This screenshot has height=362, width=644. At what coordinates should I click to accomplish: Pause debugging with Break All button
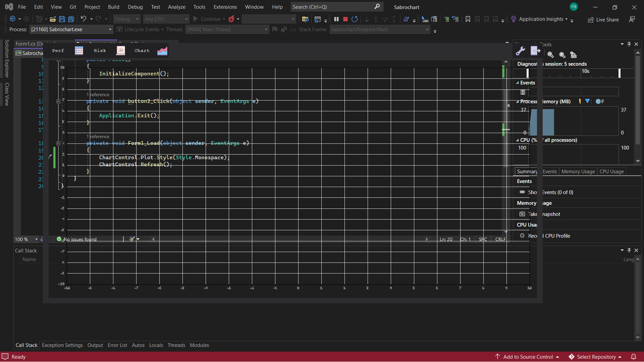(336, 19)
